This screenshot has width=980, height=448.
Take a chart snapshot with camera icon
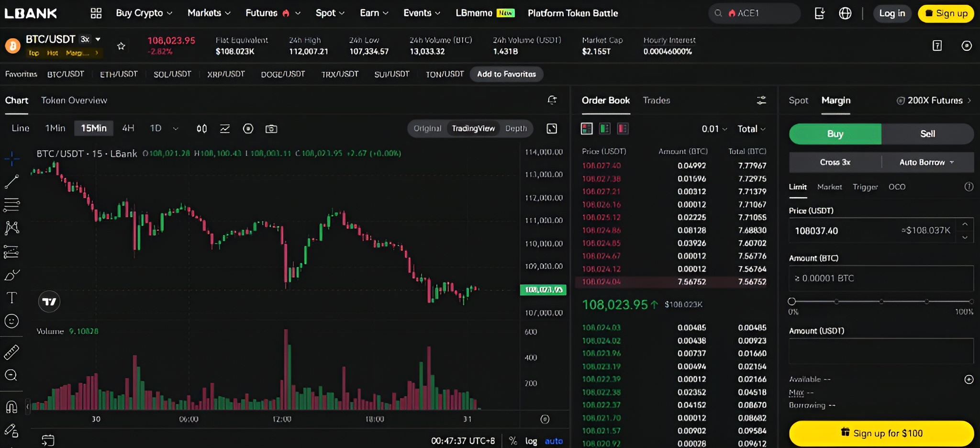point(271,129)
